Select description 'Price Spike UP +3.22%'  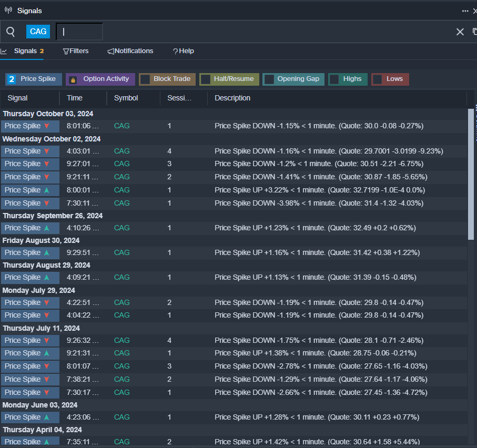(x=320, y=190)
